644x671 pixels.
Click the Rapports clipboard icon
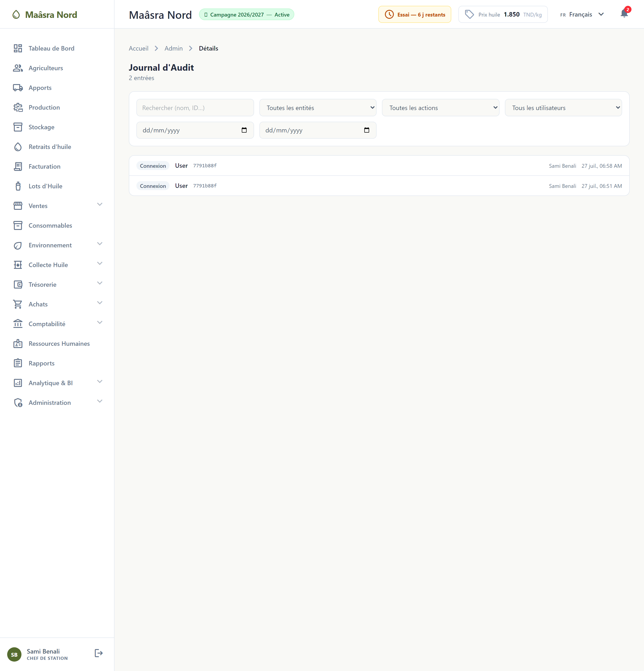click(x=18, y=363)
